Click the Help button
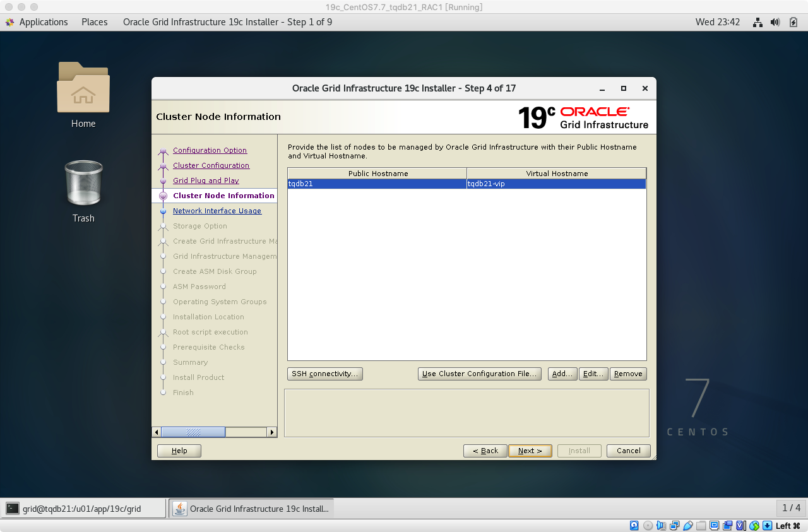This screenshot has width=808, height=532. (179, 451)
